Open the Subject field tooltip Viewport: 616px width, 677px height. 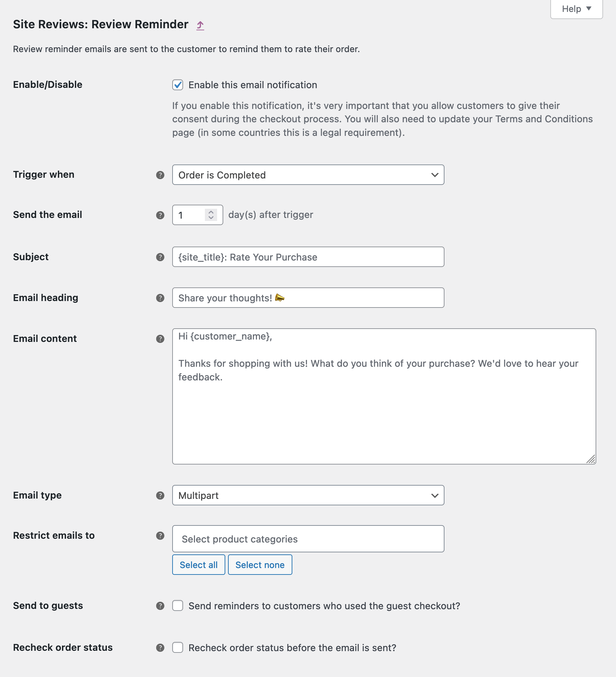[x=160, y=257]
